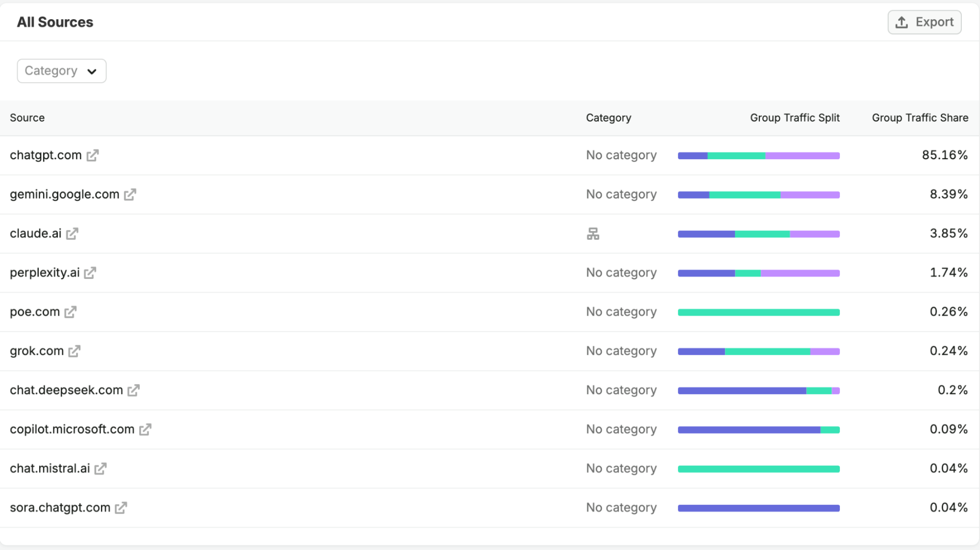980x550 pixels.
Task: Click Group Traffic Share column header
Action: point(920,118)
